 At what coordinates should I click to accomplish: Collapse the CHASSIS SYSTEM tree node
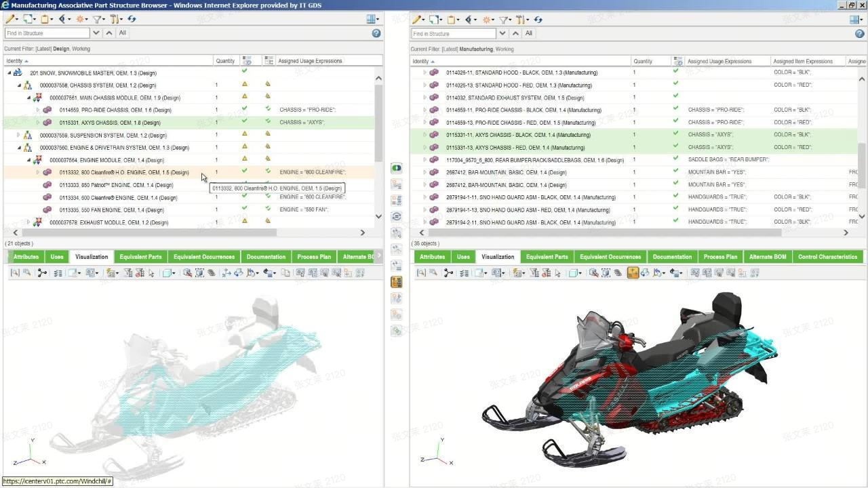(x=19, y=85)
